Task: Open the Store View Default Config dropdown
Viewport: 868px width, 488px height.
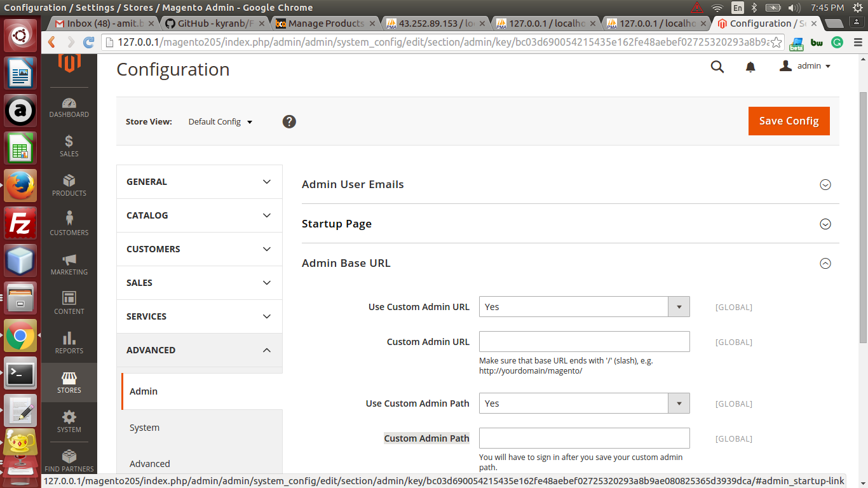Action: 220,121
